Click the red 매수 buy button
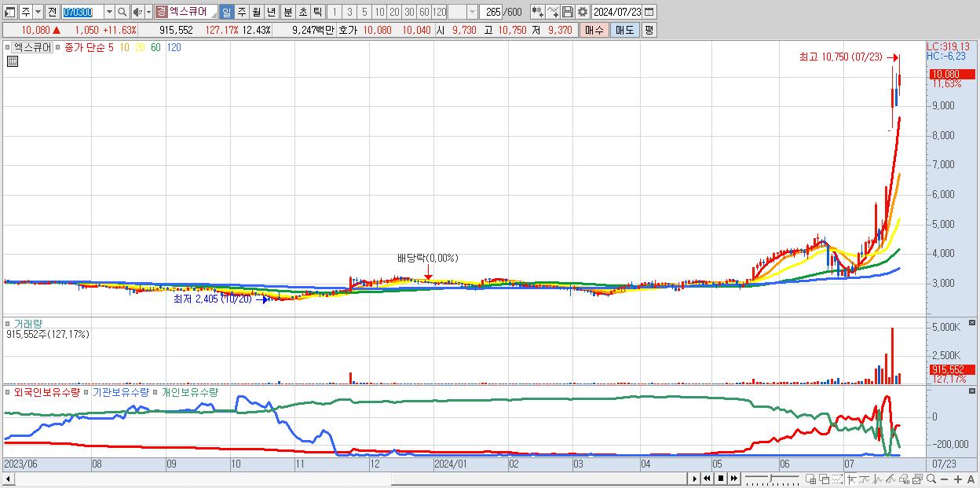Screen dimensions: 980x488 tap(594, 30)
